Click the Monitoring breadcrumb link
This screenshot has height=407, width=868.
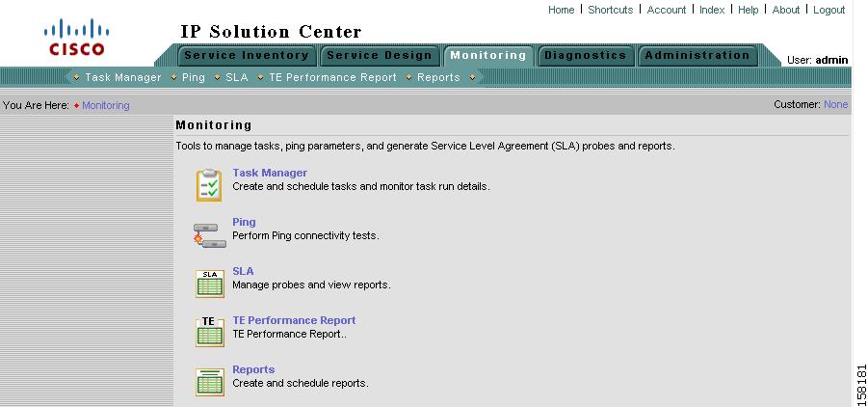coord(106,105)
